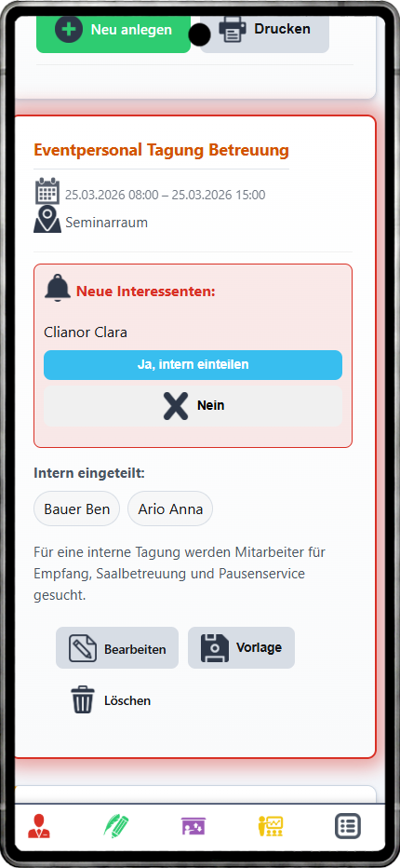Click the location pin icon beside Seminarraum
This screenshot has width=400, height=868.
pyautogui.click(x=47, y=219)
